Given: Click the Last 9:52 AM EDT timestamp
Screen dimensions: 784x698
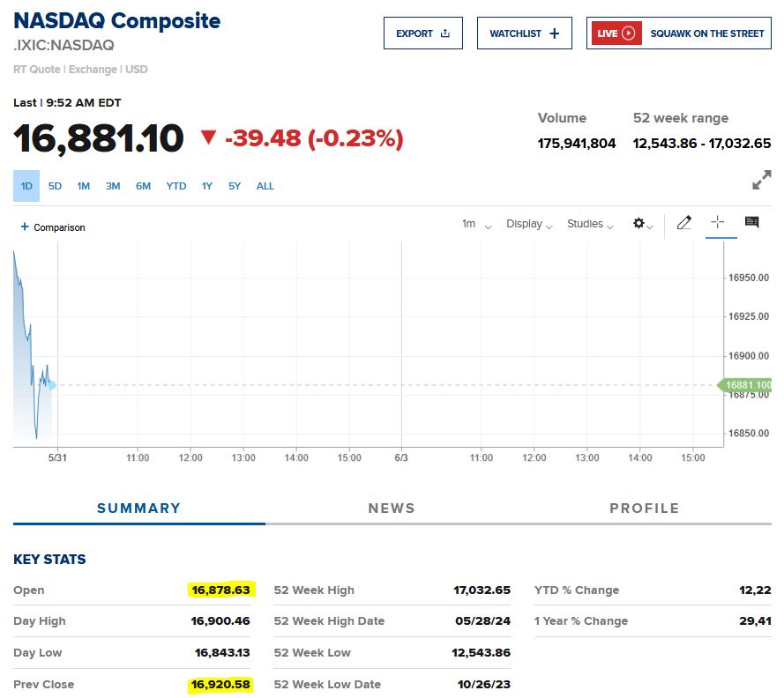Looking at the screenshot, I should click(67, 103).
